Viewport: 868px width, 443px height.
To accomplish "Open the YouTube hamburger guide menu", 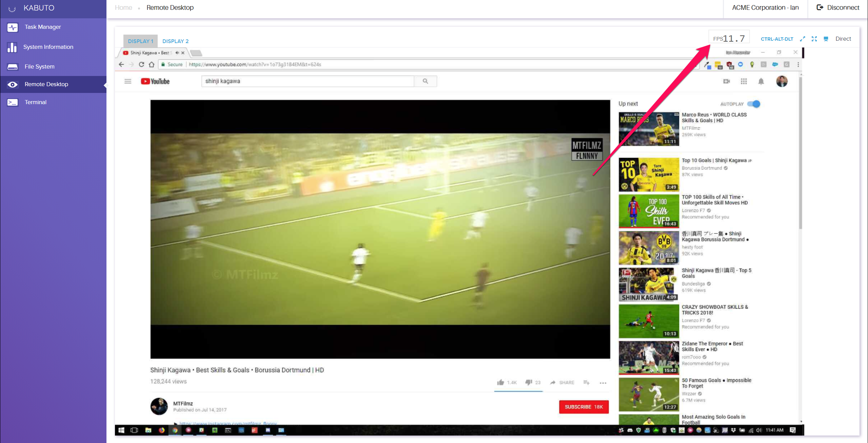I will click(128, 81).
